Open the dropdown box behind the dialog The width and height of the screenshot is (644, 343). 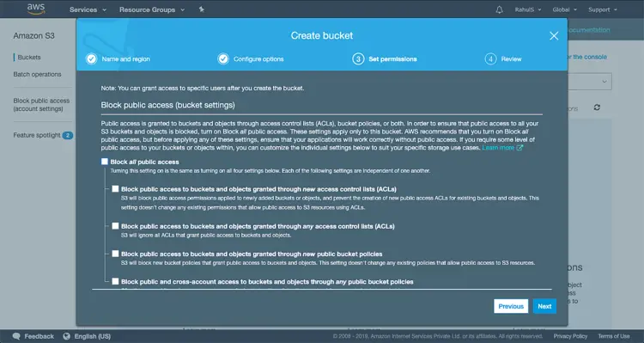click(x=590, y=82)
